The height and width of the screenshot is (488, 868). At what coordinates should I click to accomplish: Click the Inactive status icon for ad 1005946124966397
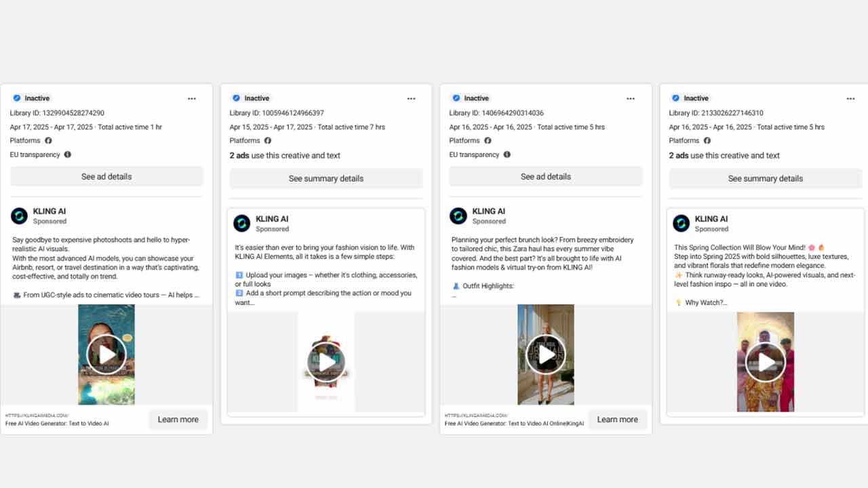[237, 98]
